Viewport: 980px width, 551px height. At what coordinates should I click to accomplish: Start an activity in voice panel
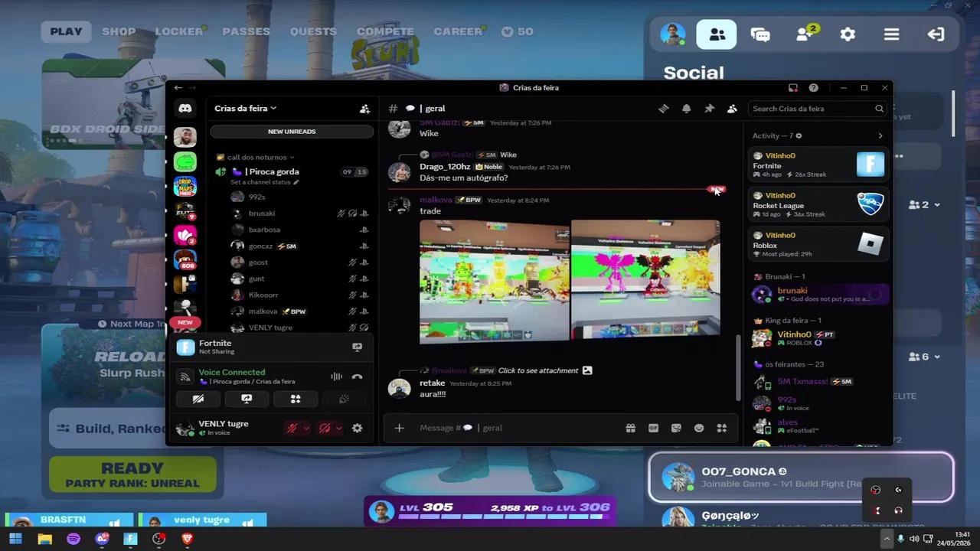coord(296,399)
